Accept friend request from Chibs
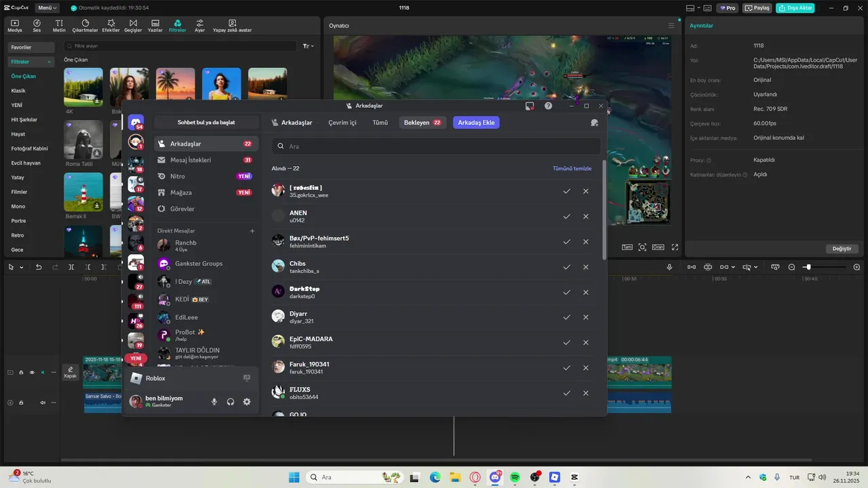Screen dimensions: 868x488 566,267
